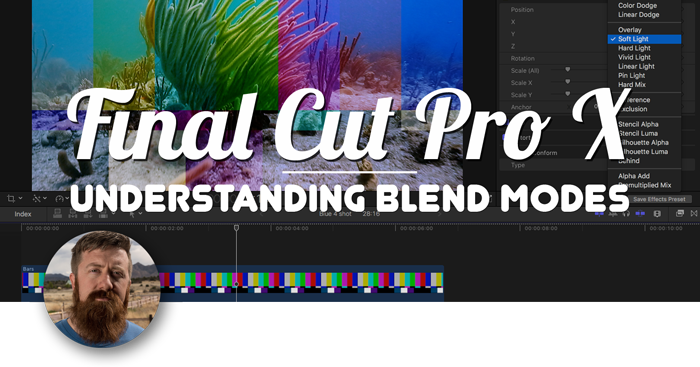Viewport: 700px width, 367px height.
Task: Select the arrow selection tool icon
Action: (x=132, y=214)
